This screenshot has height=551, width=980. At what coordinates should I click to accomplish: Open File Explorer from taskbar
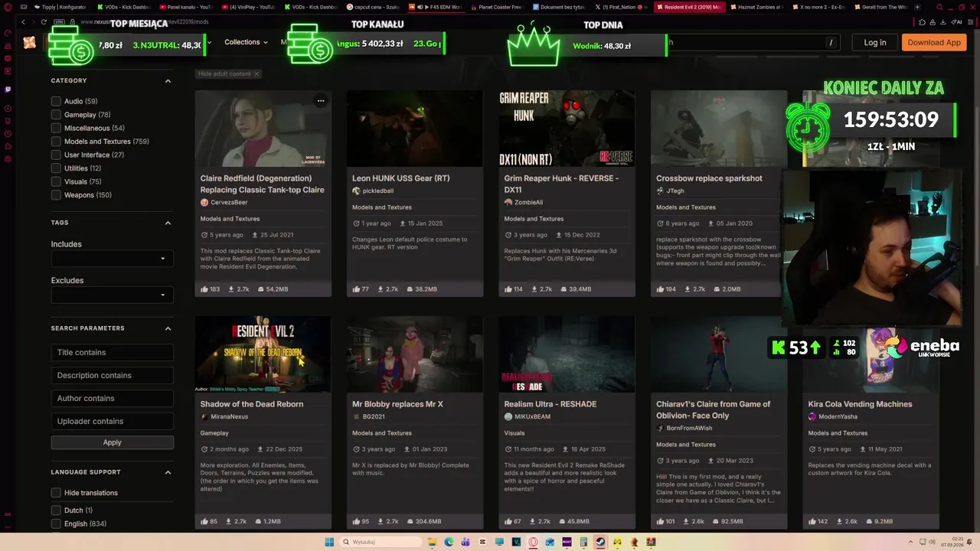tap(433, 542)
